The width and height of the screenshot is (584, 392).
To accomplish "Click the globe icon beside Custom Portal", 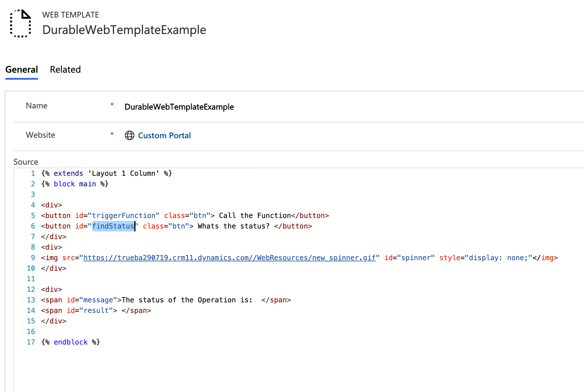I will pos(129,135).
